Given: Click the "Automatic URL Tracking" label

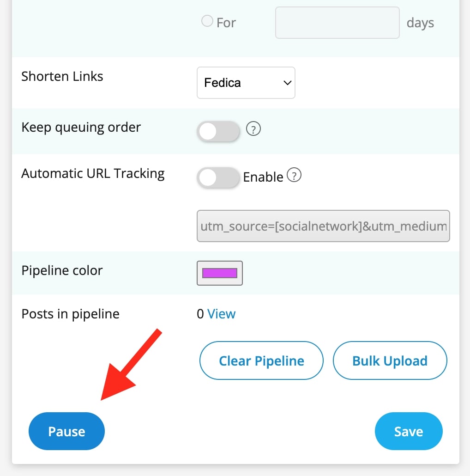Looking at the screenshot, I should pos(93,174).
